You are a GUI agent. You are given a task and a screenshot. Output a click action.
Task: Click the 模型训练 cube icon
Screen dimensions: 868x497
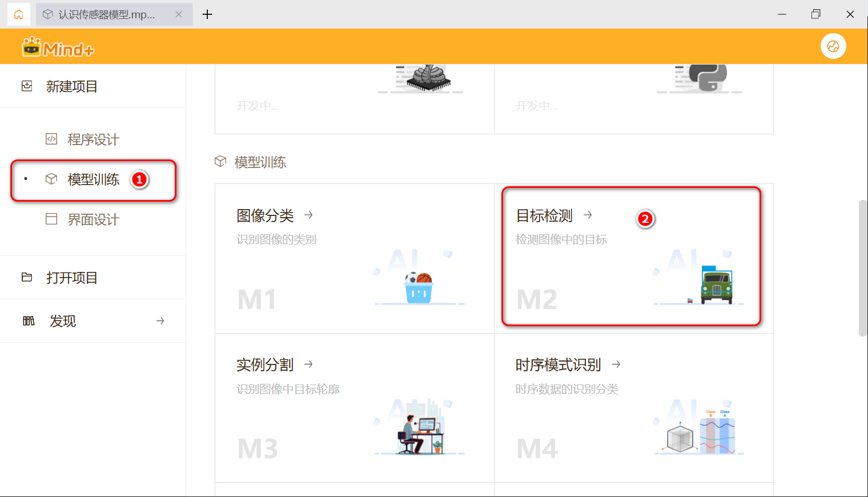click(50, 179)
